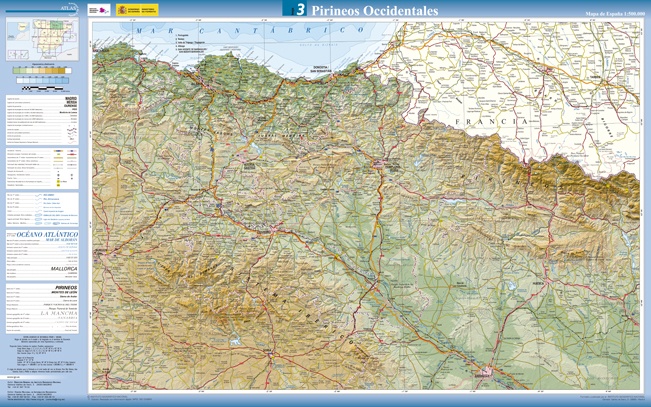Screen dimensions: 651x407
Task: Click the MADRID entry in the population legend
Action: click(x=71, y=98)
